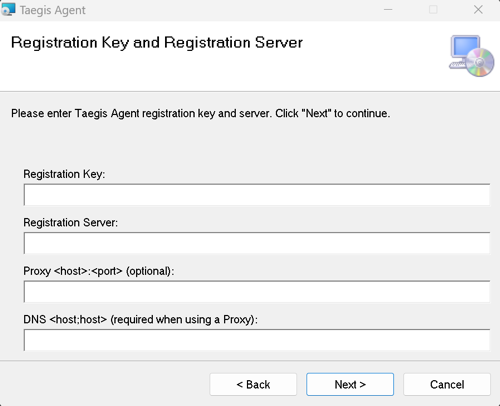This screenshot has width=500, height=406.
Task: Click the Registration Key and Registration Server heading
Action: pos(157,43)
